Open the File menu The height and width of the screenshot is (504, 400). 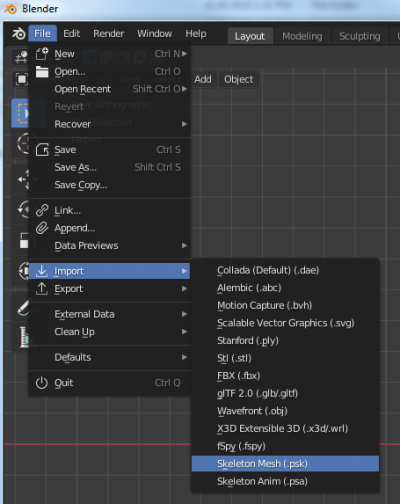(42, 34)
